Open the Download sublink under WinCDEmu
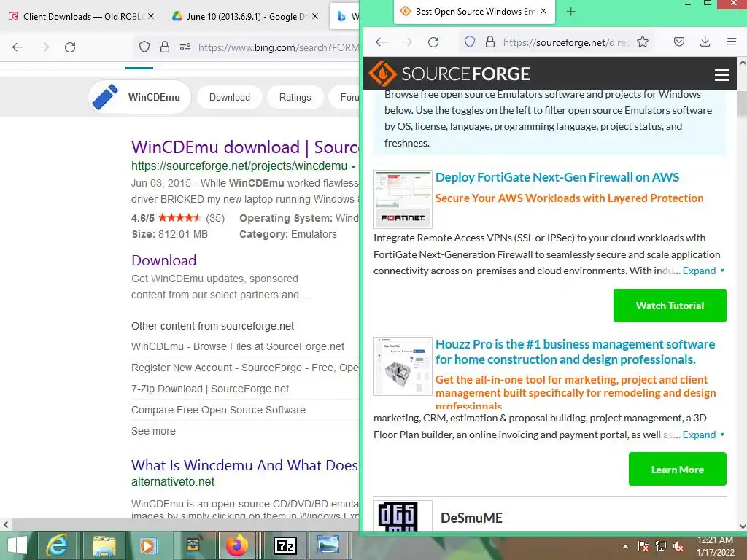This screenshot has width=747, height=560. point(164,260)
